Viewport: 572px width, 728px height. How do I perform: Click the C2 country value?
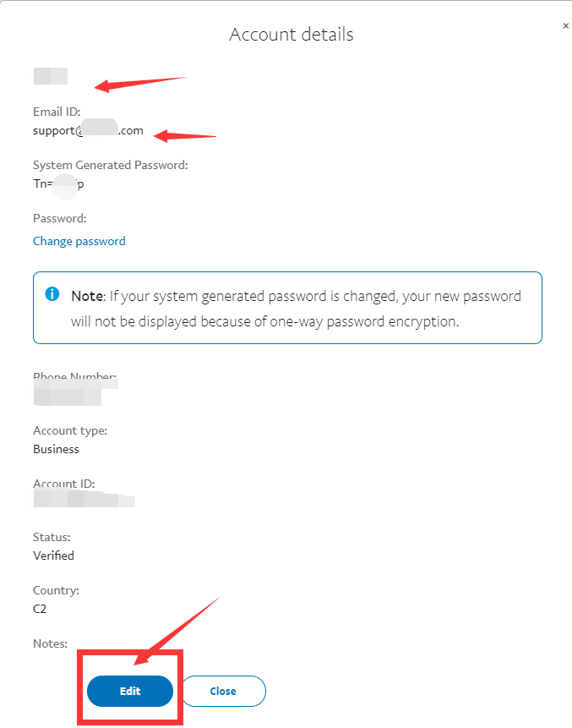point(40,609)
